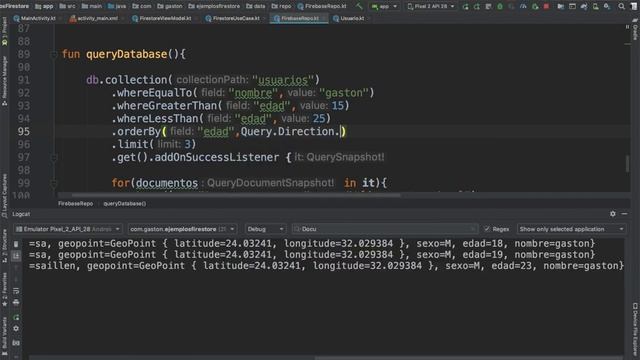The height and width of the screenshot is (360, 640).
Task: Click the ejemplosfirestore breadcrumb folder
Action: coord(214,6)
